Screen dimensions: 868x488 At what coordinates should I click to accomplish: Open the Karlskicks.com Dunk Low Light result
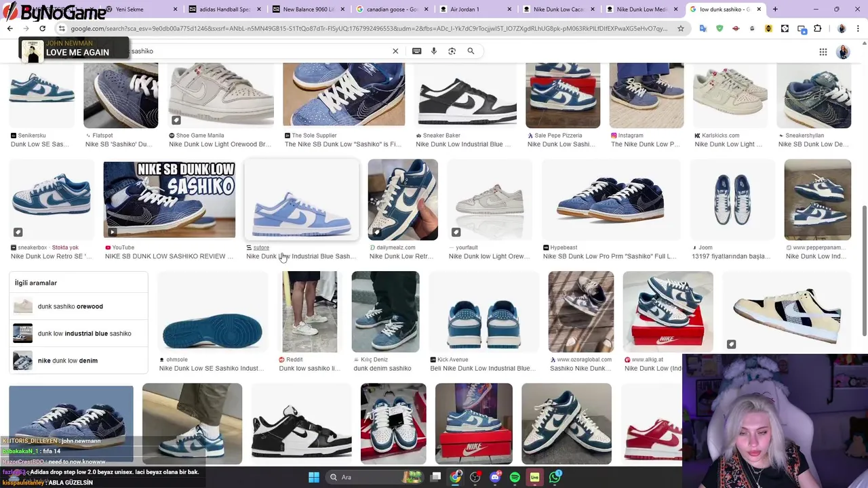[728, 144]
